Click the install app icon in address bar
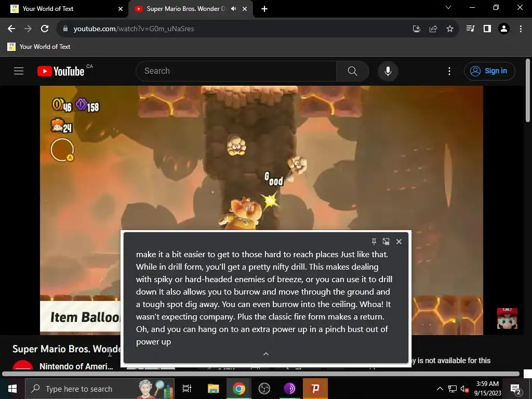Viewport: 532px width, 399px height. coord(417,29)
